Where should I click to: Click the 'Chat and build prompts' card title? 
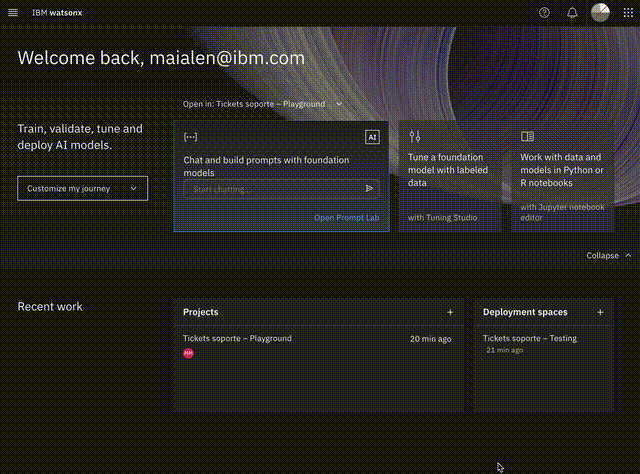click(266, 166)
